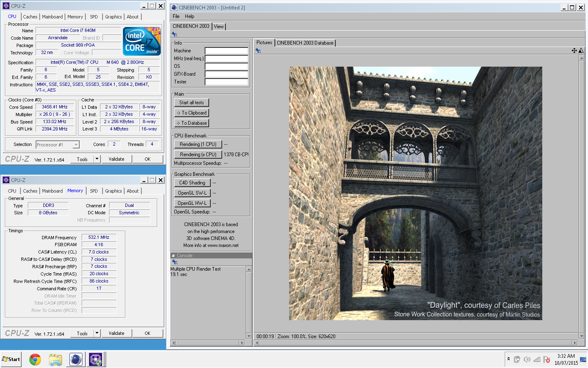Click the triangle icon at picture panel top-right
588x368 pixels.
581,50
